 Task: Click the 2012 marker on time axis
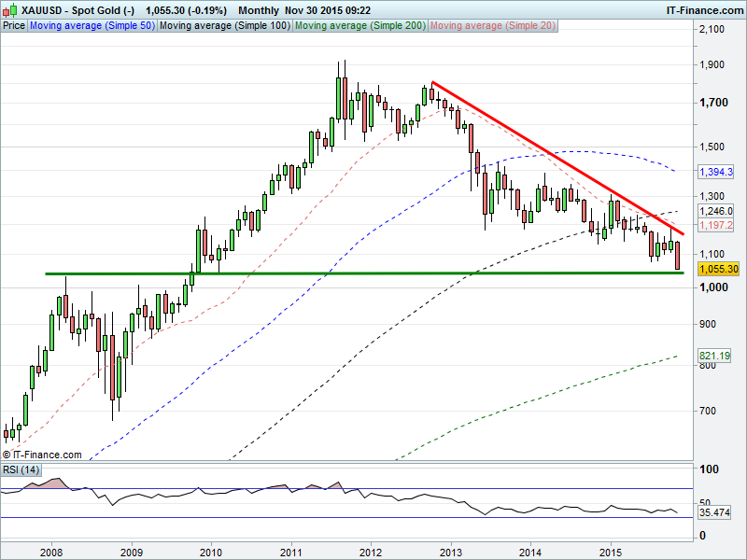coord(372,550)
